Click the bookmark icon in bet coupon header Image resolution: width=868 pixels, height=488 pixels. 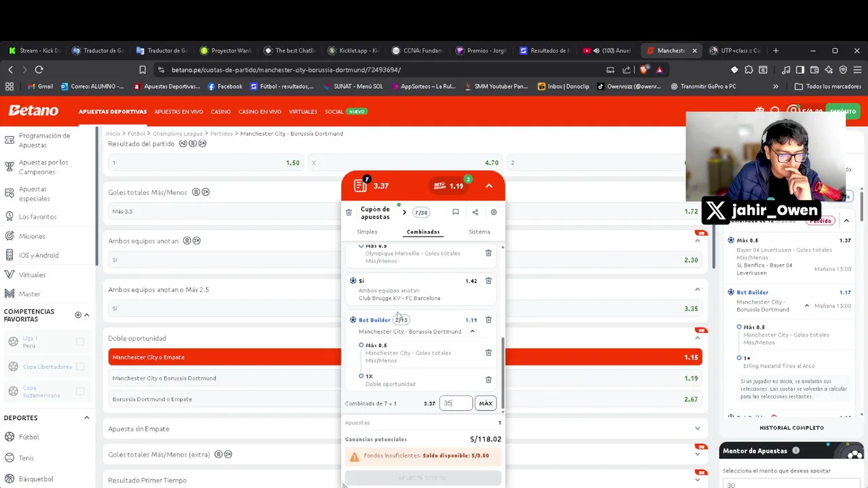456,212
